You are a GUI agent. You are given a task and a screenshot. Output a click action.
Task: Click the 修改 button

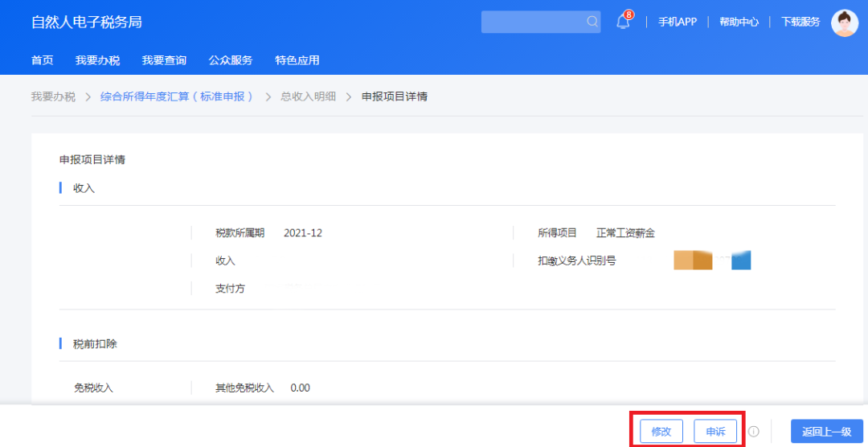[x=661, y=432]
